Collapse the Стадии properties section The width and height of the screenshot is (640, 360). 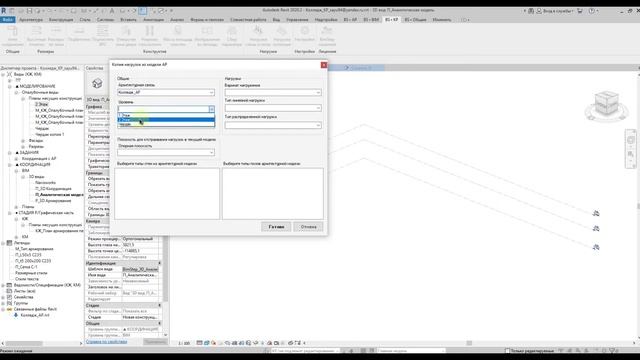pos(160,305)
